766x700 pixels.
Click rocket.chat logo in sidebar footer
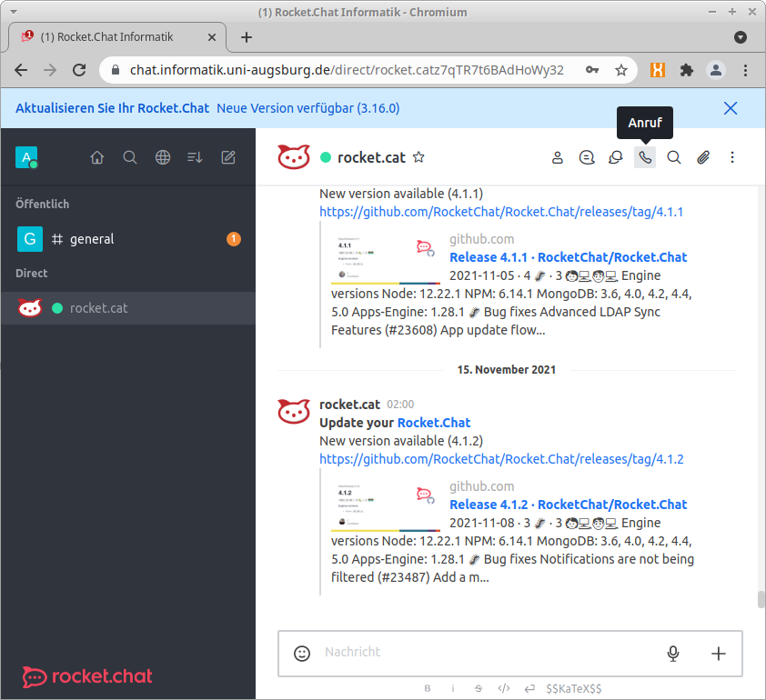(x=87, y=676)
